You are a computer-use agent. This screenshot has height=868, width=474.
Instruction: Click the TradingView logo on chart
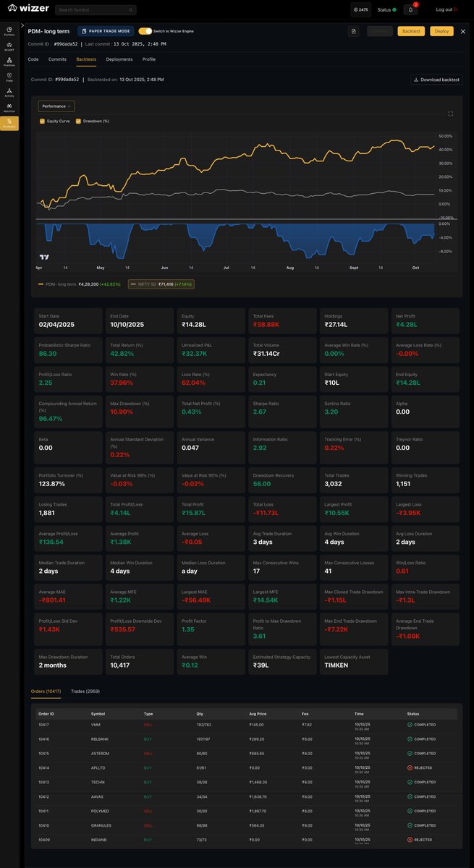(44, 257)
